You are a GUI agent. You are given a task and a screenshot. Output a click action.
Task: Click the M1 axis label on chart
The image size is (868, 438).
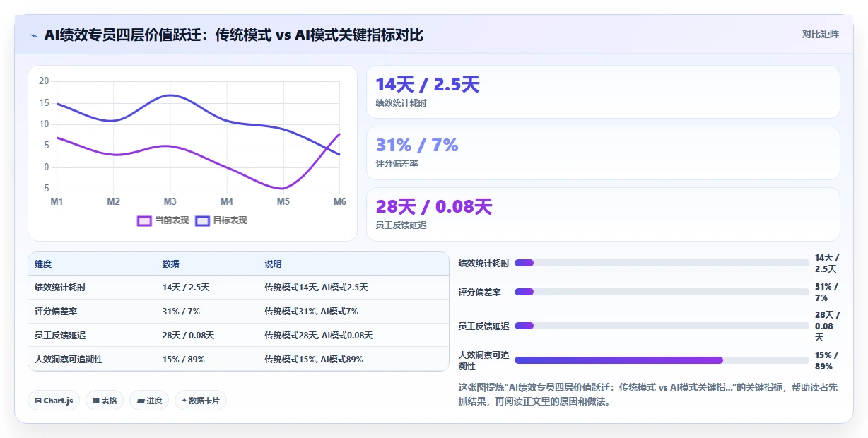57,201
